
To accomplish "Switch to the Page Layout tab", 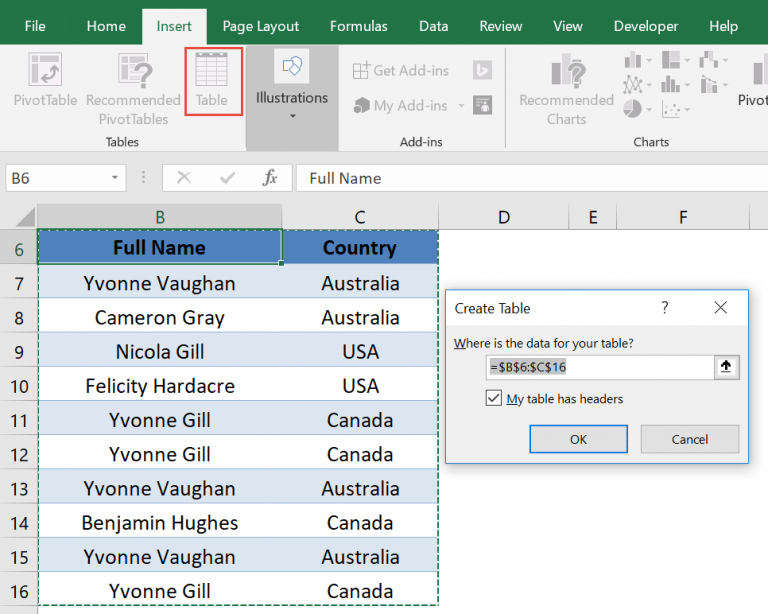I will tap(261, 26).
